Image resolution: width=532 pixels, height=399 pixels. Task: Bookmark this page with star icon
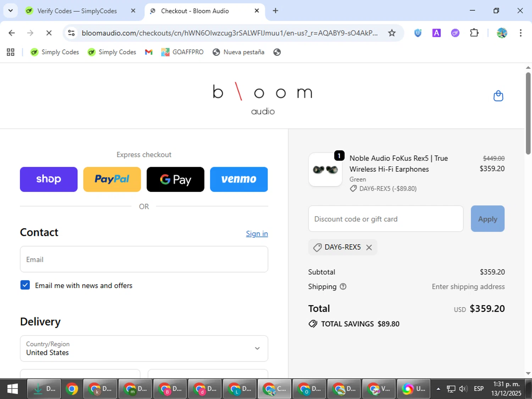pos(392,33)
